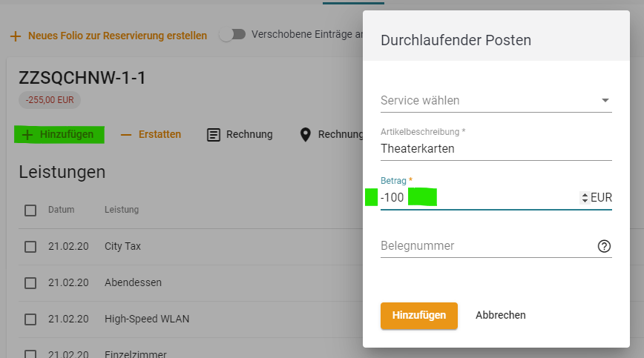Screen dimensions: 644x358
Task: Click the Rechnung document icon
Action: pos(213,135)
